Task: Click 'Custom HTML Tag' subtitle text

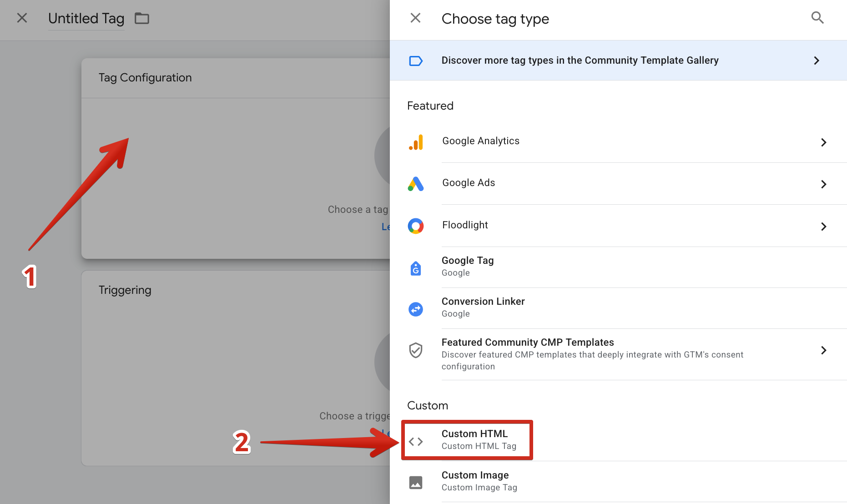Action: [x=479, y=446]
